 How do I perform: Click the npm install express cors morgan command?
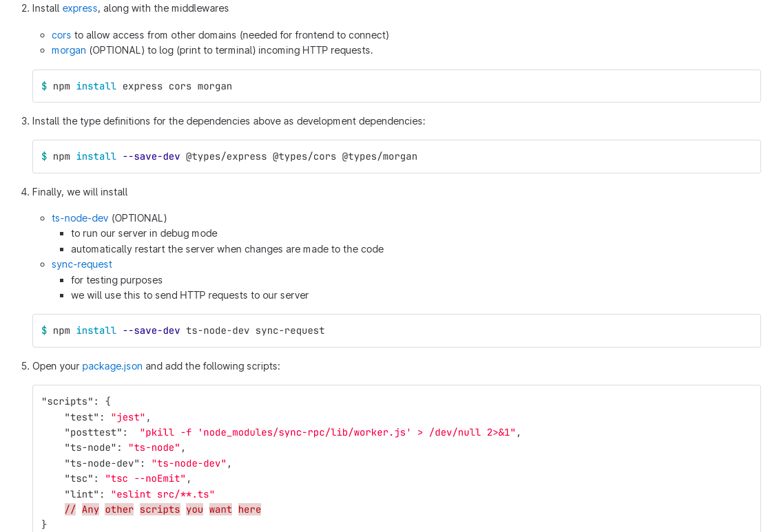(143, 86)
